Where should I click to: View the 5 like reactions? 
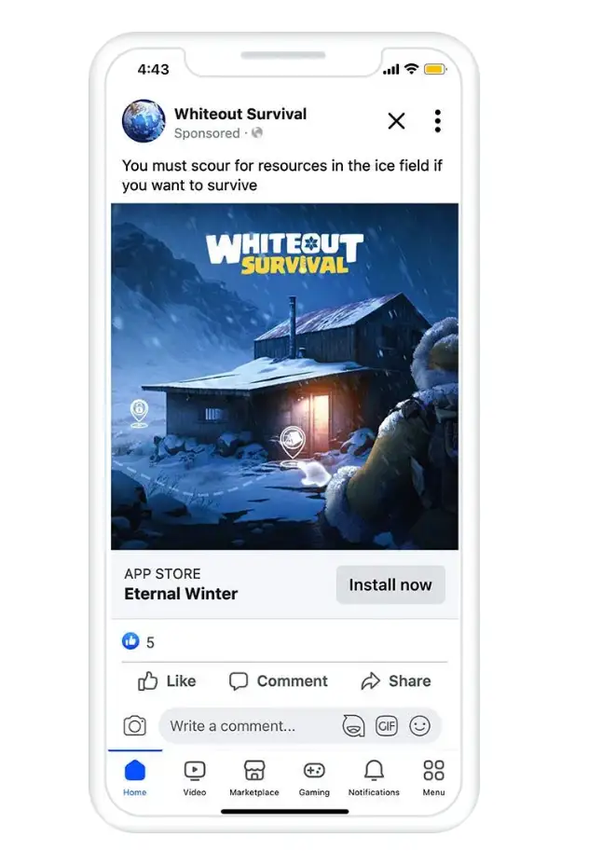139,641
